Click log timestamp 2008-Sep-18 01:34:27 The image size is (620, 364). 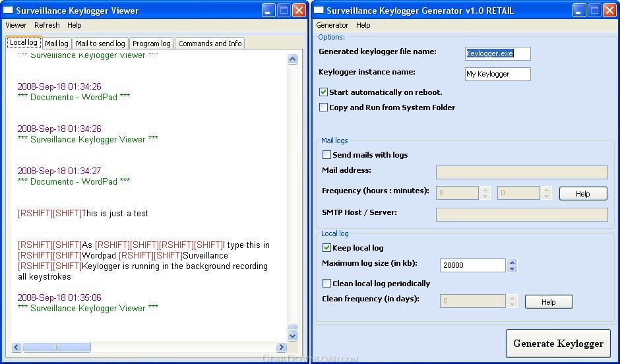[x=59, y=171]
